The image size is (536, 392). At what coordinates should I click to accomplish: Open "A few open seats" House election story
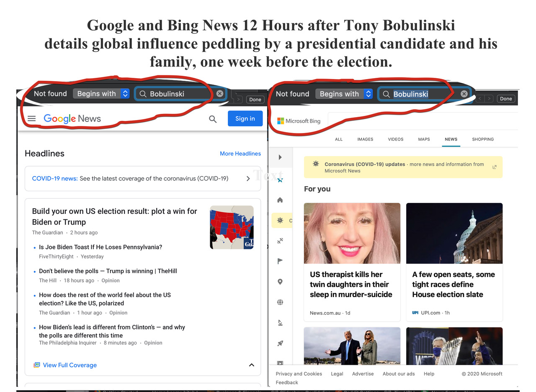coord(454,284)
